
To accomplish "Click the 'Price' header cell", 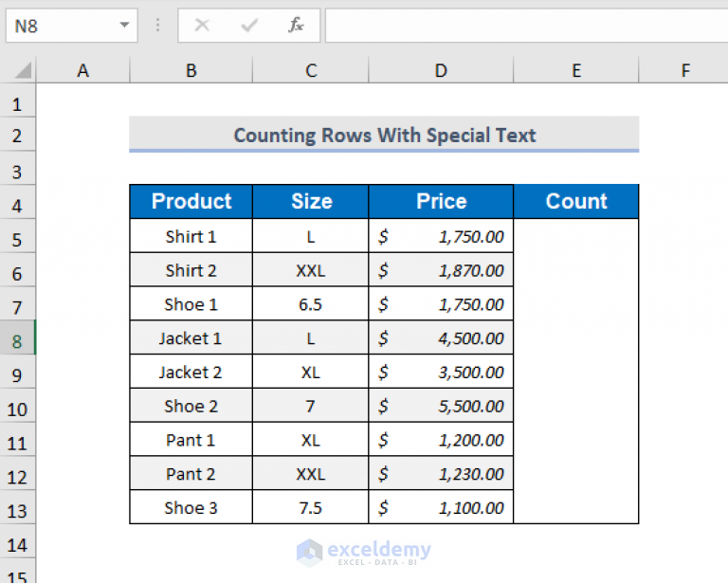I will [x=441, y=202].
